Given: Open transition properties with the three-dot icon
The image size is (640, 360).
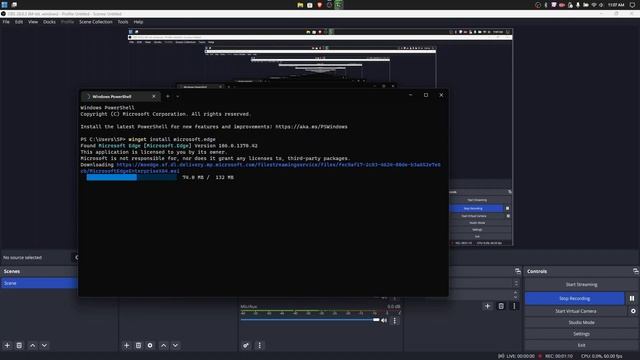Looking at the screenshot, I should 514,306.
